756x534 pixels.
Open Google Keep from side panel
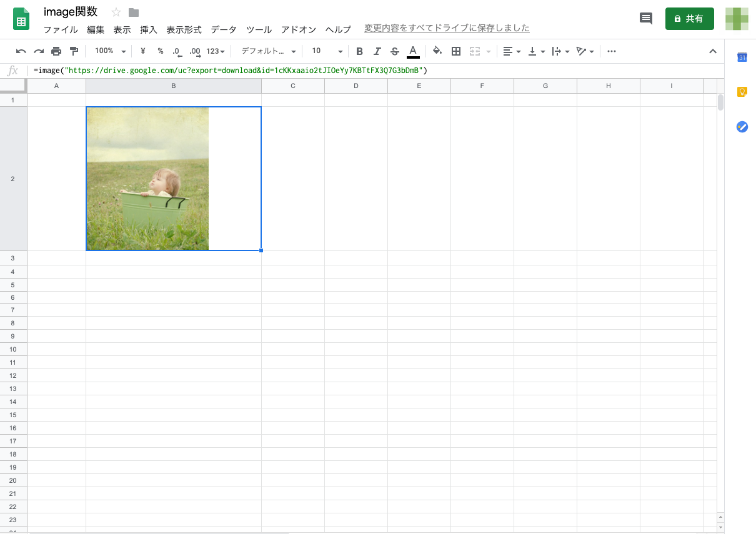pos(742,92)
